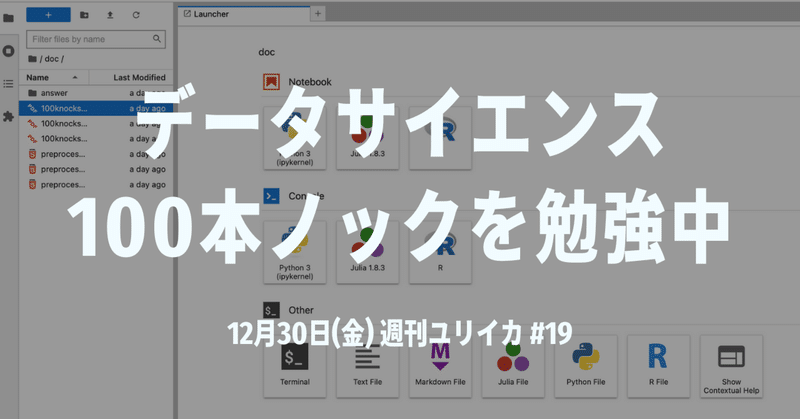This screenshot has height=419, width=800.
Task: Switch to the Launcher tab
Action: pos(244,14)
